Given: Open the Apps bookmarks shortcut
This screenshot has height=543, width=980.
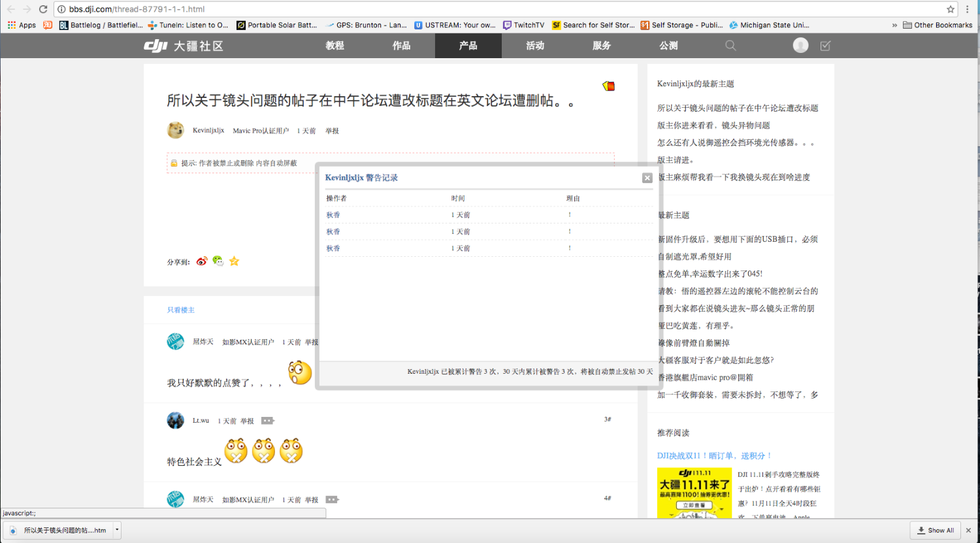Looking at the screenshot, I should (22, 25).
